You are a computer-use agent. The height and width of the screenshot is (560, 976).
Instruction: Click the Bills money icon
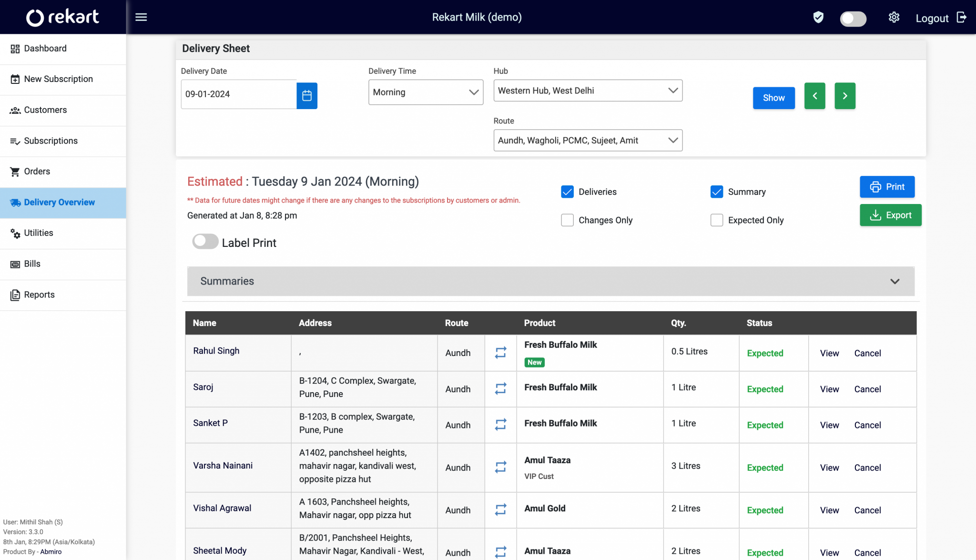[15, 264]
